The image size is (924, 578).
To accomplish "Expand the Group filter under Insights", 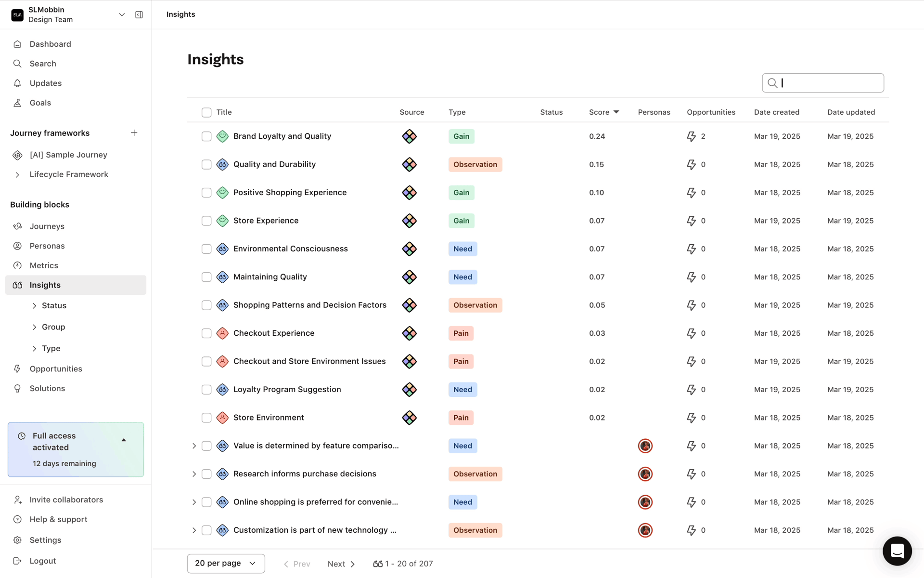I will click(34, 327).
